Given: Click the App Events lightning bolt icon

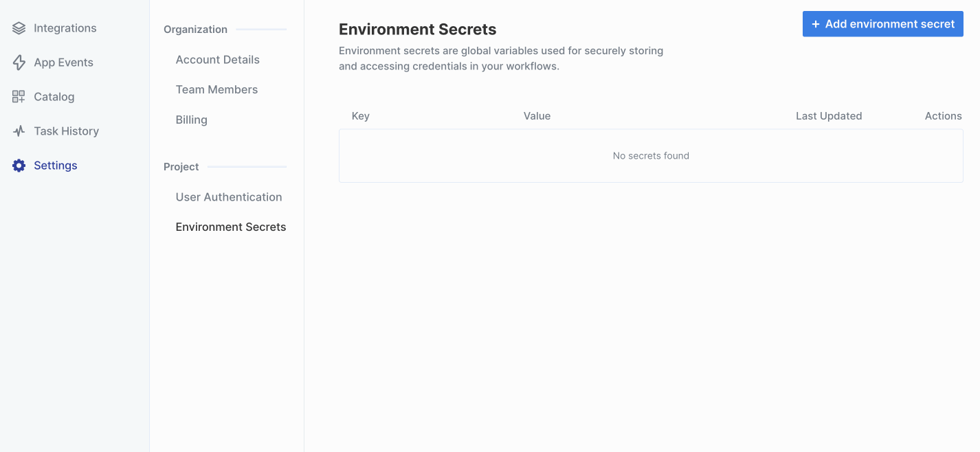Looking at the screenshot, I should point(19,63).
